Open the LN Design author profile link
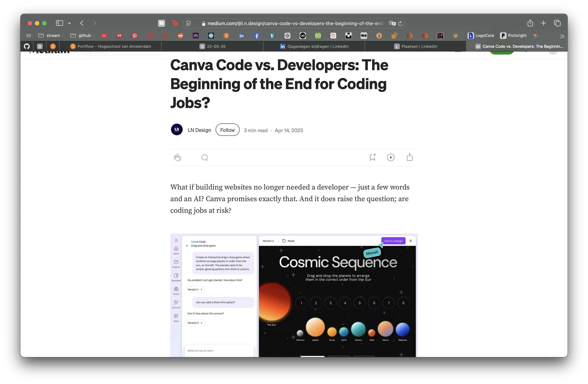The image size is (588, 384). click(x=199, y=130)
